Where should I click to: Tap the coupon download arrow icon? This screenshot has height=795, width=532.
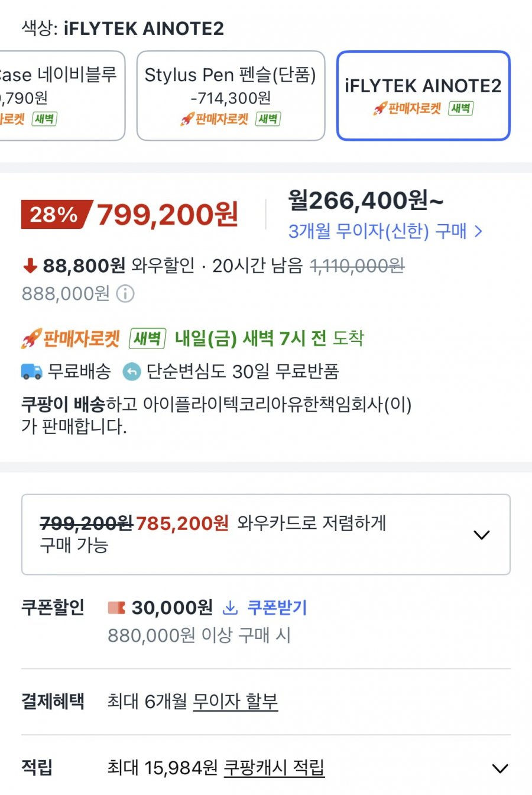click(230, 607)
